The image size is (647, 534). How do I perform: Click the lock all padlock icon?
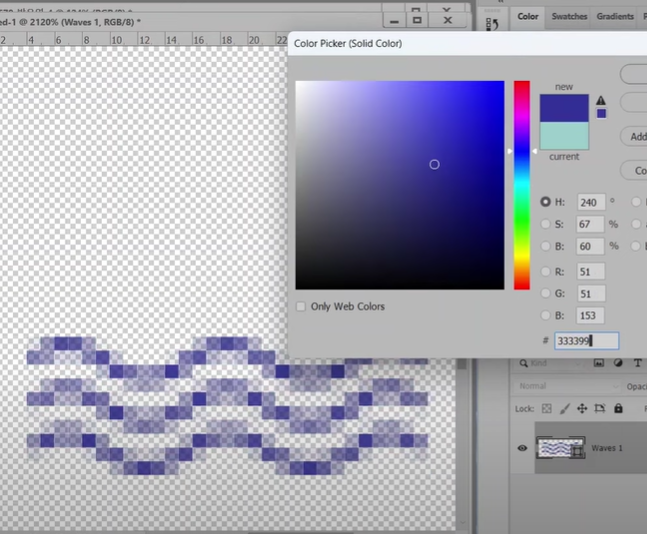point(618,409)
